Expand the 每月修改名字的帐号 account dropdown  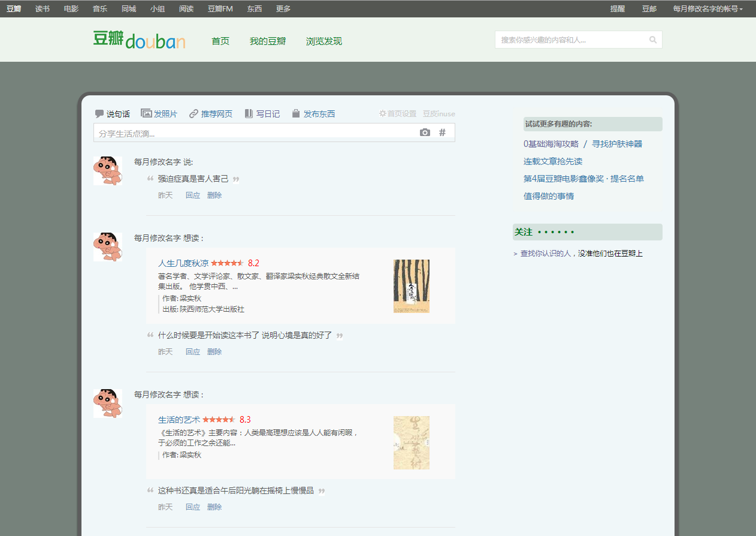(707, 9)
